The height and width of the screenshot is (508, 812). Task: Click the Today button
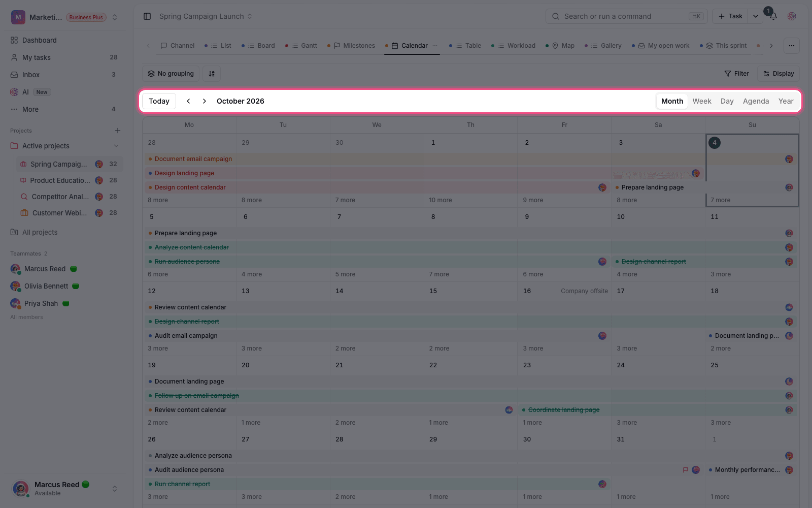(x=159, y=101)
